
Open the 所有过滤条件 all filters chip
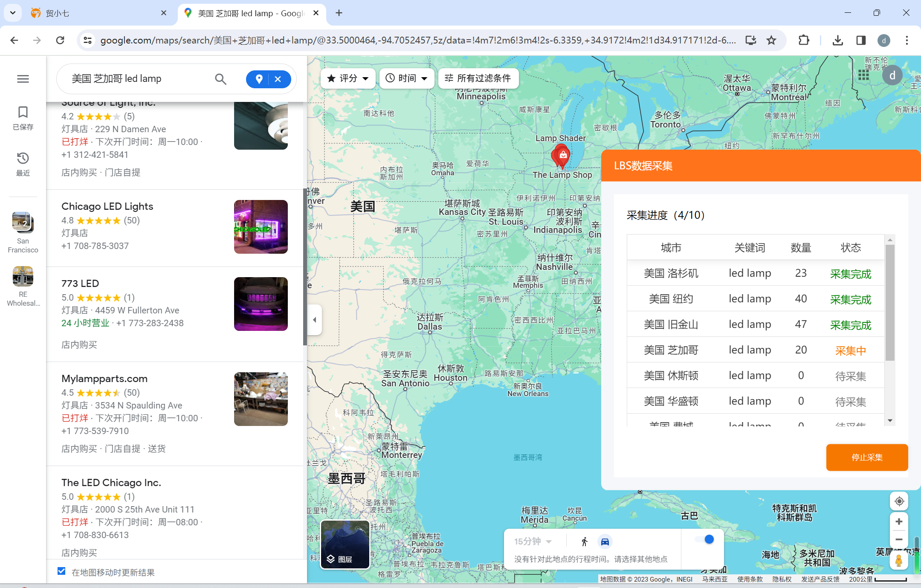pos(478,78)
